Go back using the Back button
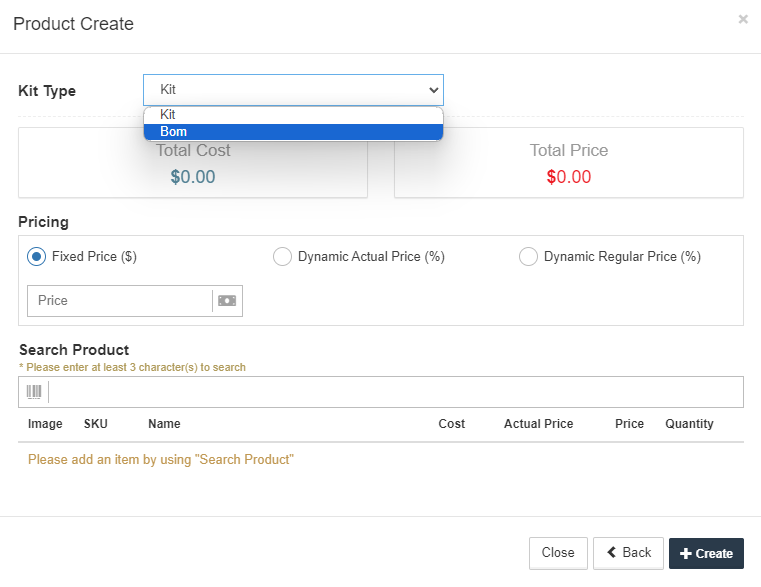The image size is (761, 587). click(x=628, y=553)
